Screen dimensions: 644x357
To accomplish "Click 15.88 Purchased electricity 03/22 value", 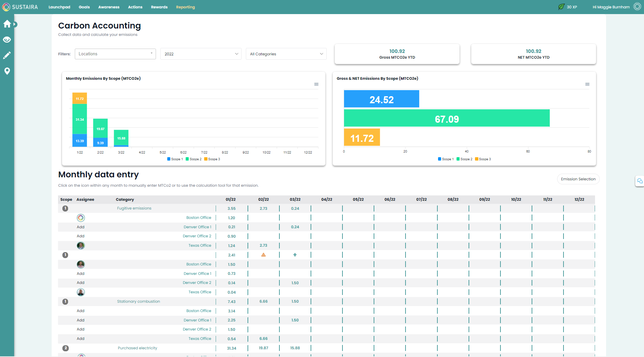I will tap(295, 348).
